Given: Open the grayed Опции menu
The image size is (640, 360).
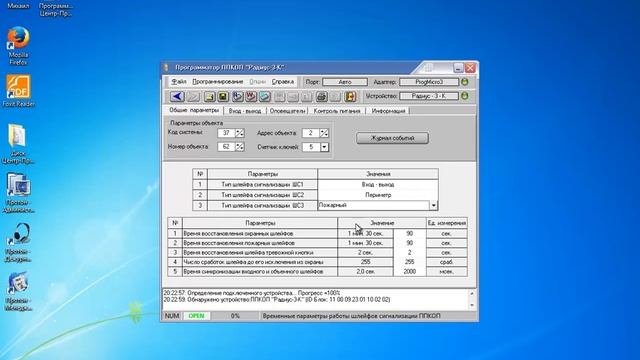Looking at the screenshot, I should pyautogui.click(x=258, y=82).
